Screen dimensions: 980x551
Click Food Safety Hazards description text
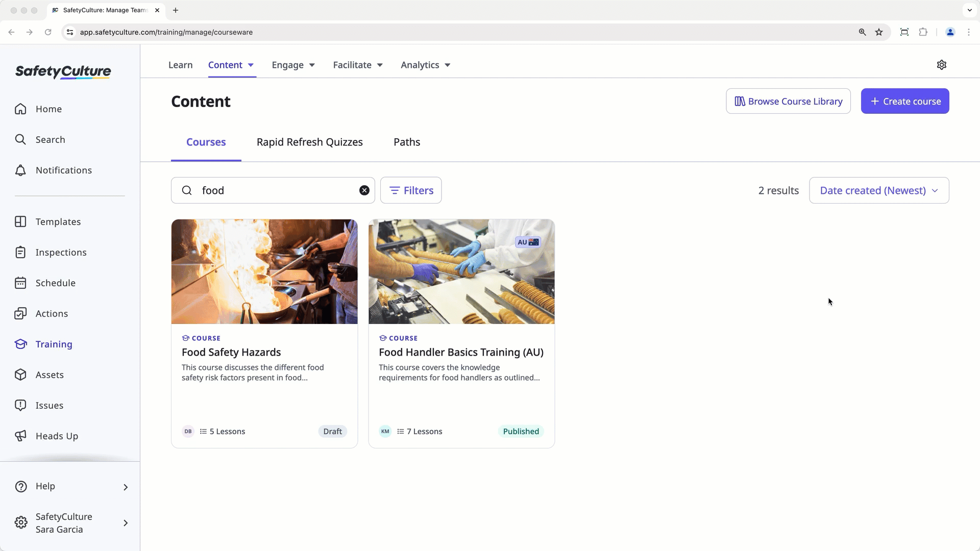point(253,372)
